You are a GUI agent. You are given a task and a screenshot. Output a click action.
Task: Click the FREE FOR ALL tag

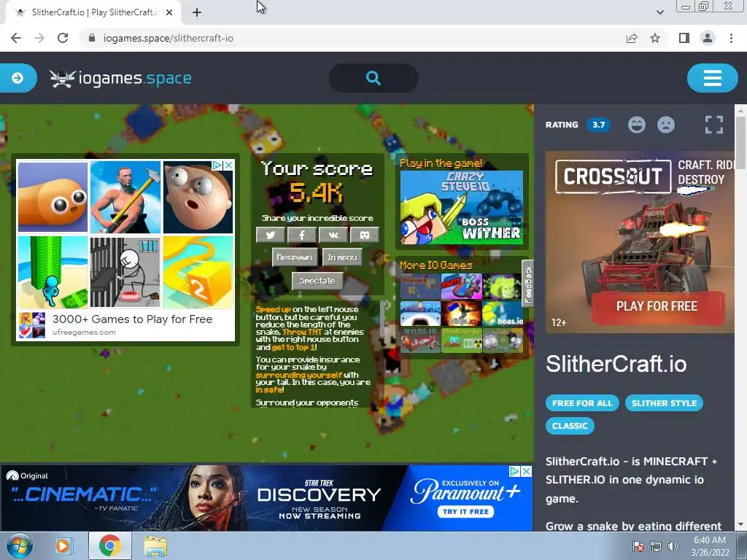(582, 402)
